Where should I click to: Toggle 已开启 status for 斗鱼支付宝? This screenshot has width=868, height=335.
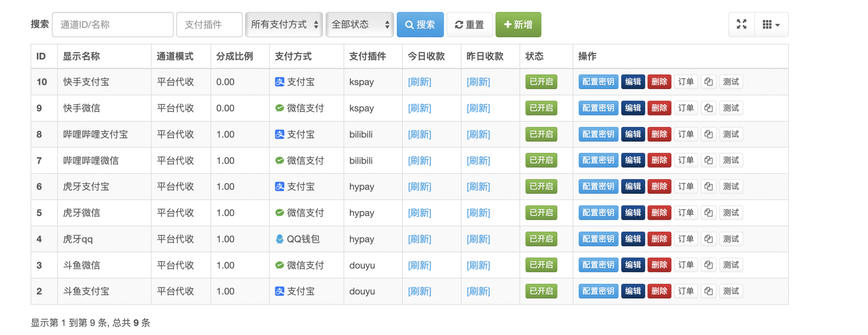click(541, 291)
